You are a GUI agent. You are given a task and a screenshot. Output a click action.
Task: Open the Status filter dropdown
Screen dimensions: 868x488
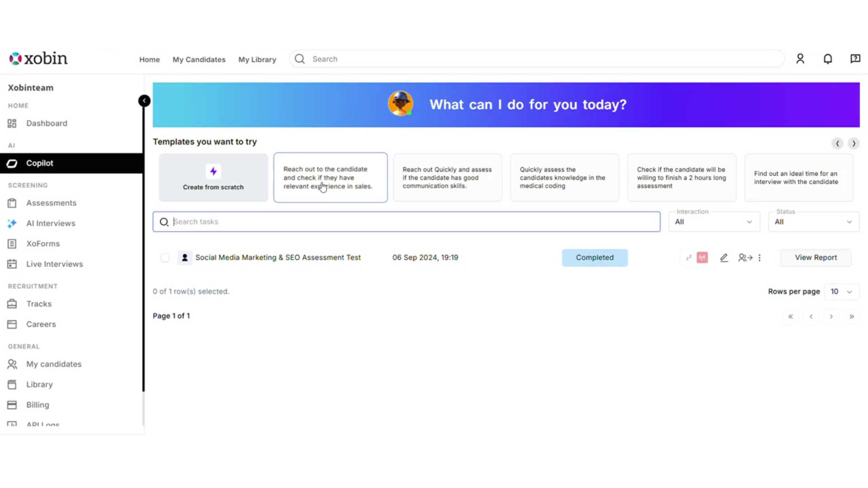(x=814, y=222)
